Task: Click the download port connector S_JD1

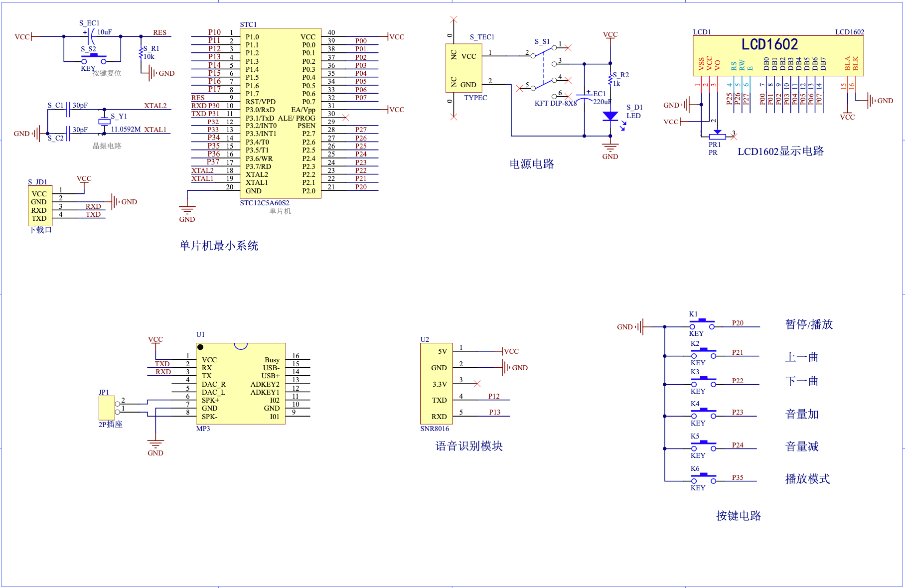Action: [40, 204]
